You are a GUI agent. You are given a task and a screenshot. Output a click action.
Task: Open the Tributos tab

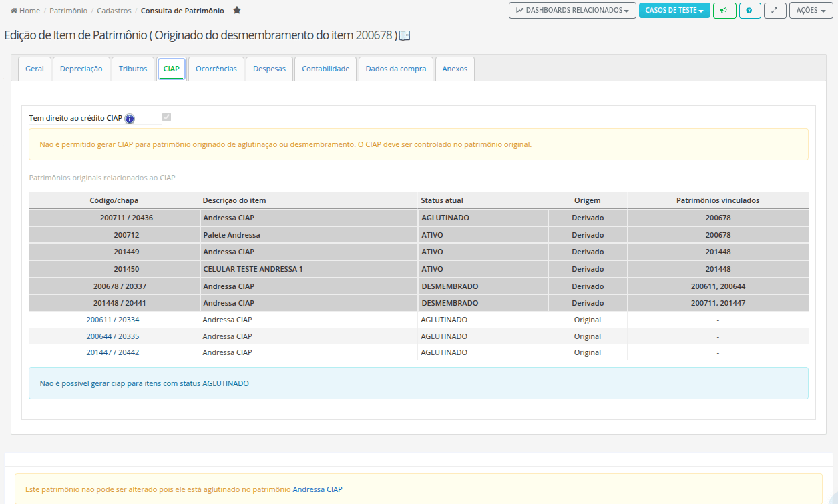tap(133, 69)
